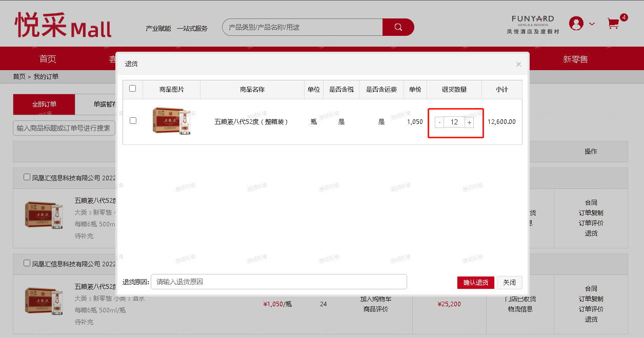This screenshot has height=338, width=644.
Task: Click the order total ¥25,200
Action: [449, 304]
